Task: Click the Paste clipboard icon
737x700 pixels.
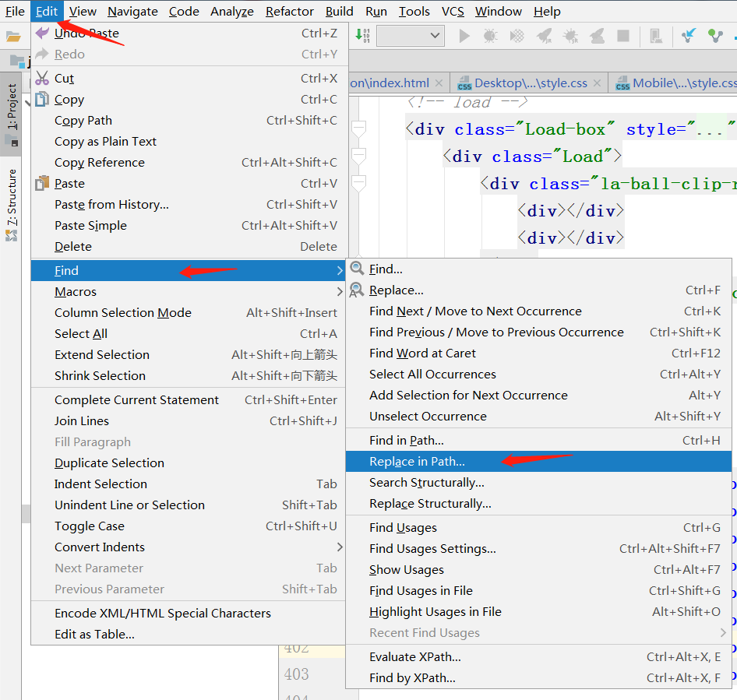Action: tap(42, 184)
